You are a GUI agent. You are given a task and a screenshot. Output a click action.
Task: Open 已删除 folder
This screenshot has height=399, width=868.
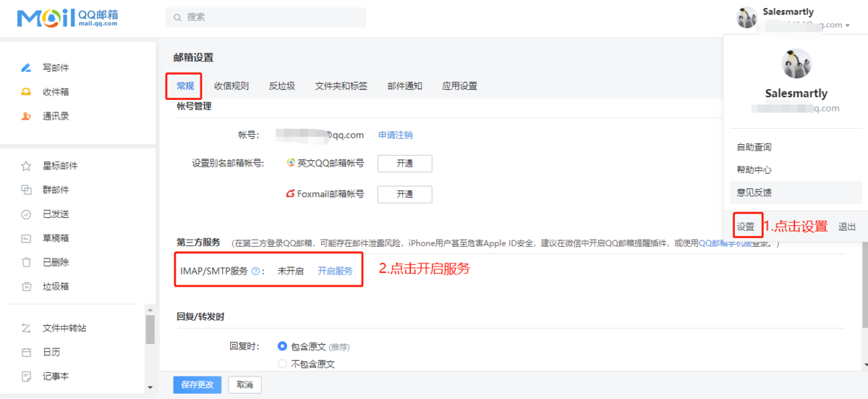(x=56, y=262)
